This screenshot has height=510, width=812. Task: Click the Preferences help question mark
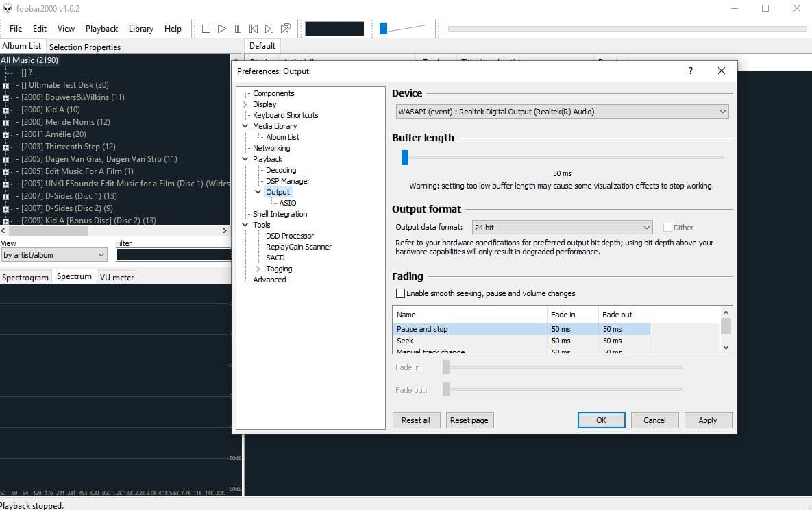[690, 71]
